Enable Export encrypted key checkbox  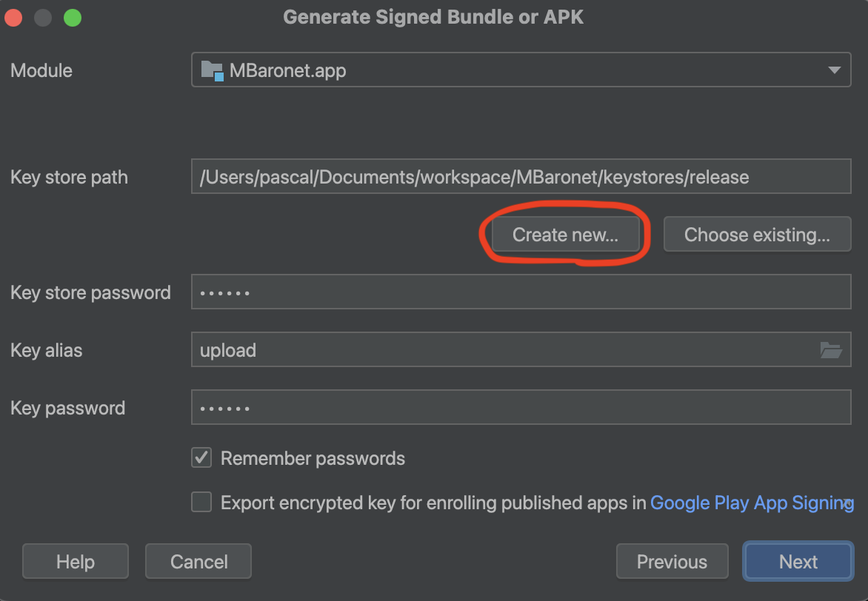tap(201, 503)
